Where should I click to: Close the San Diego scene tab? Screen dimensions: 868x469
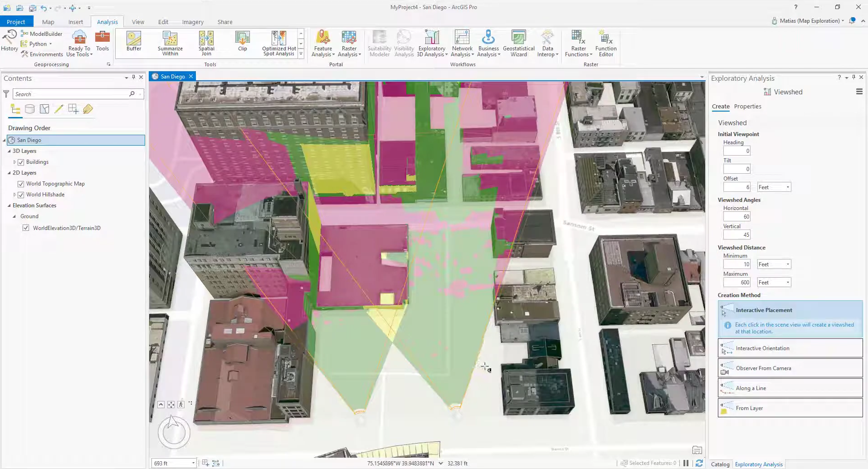[191, 76]
